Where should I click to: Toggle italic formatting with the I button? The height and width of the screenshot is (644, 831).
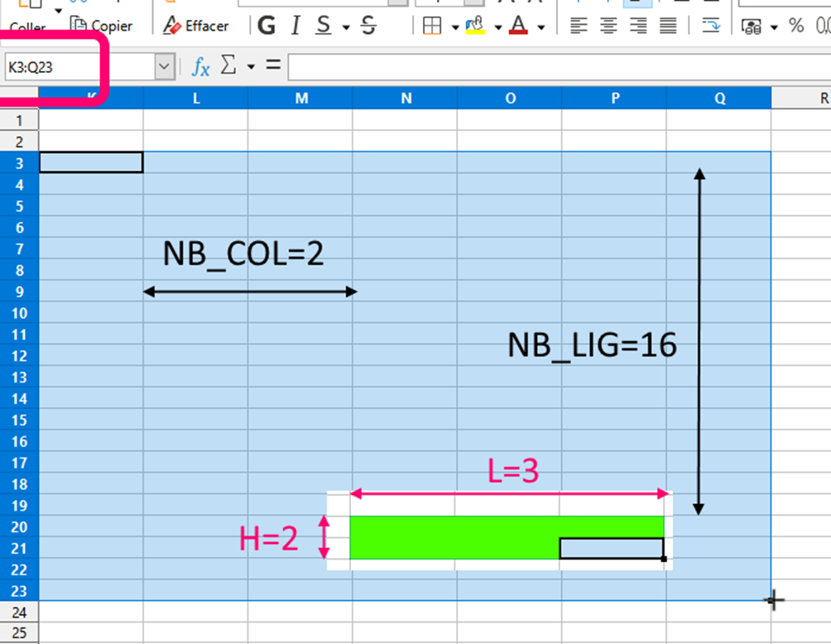coord(295,26)
